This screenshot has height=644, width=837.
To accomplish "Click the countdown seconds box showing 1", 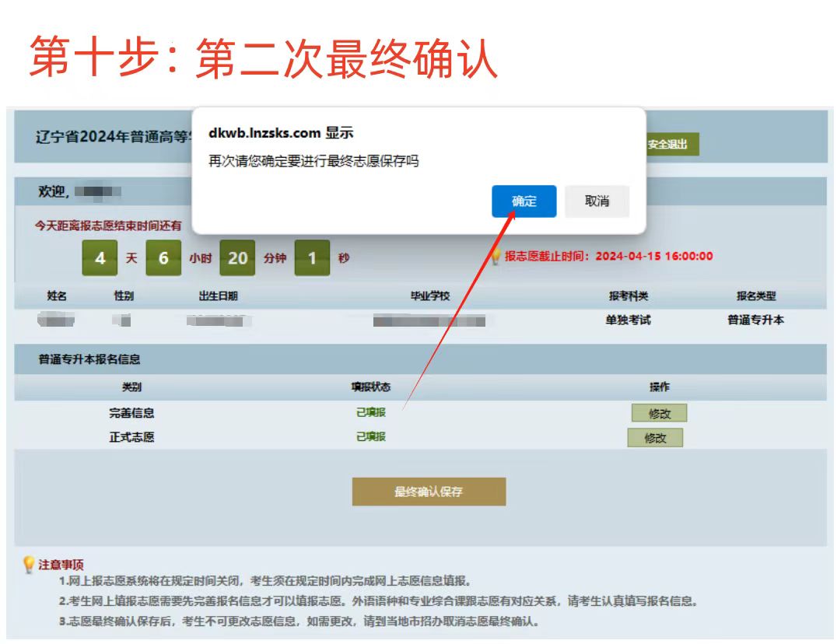I will (312, 258).
